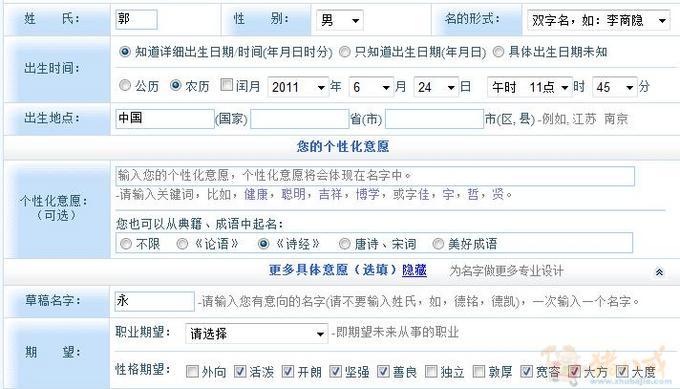Open 名的形式 dropdown showing 双字名
The height and width of the screenshot is (389, 680).
598,20
